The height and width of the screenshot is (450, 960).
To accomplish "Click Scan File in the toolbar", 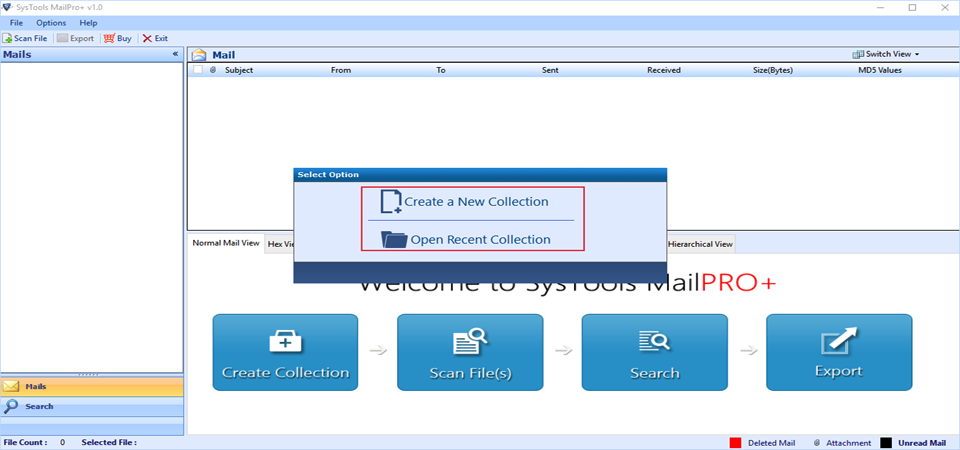I will [x=25, y=38].
